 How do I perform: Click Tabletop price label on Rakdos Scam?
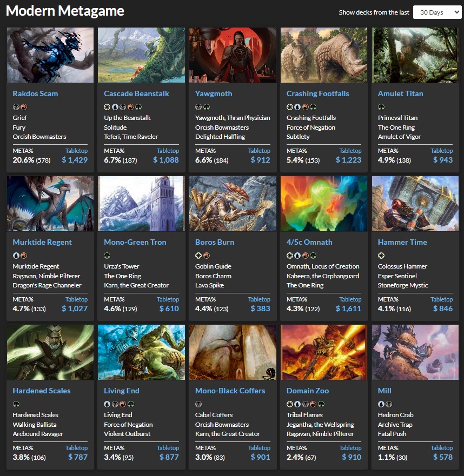76,151
